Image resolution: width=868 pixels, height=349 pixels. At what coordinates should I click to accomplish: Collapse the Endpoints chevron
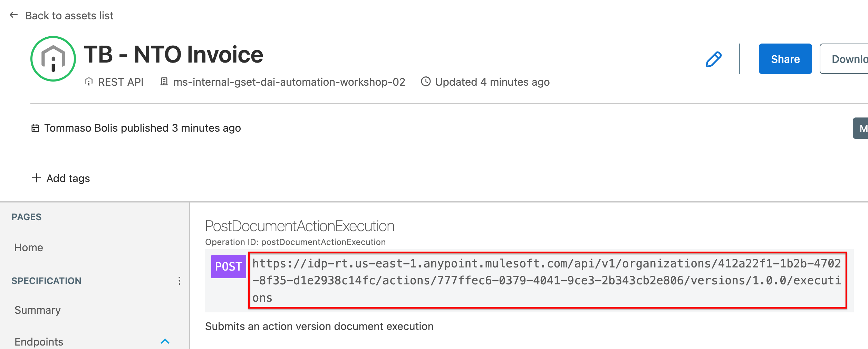coord(165,341)
